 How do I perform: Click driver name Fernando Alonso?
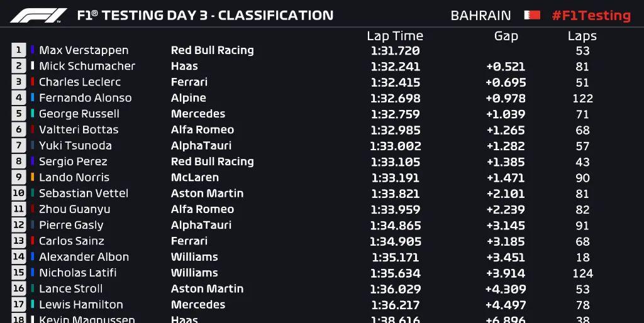tap(86, 98)
